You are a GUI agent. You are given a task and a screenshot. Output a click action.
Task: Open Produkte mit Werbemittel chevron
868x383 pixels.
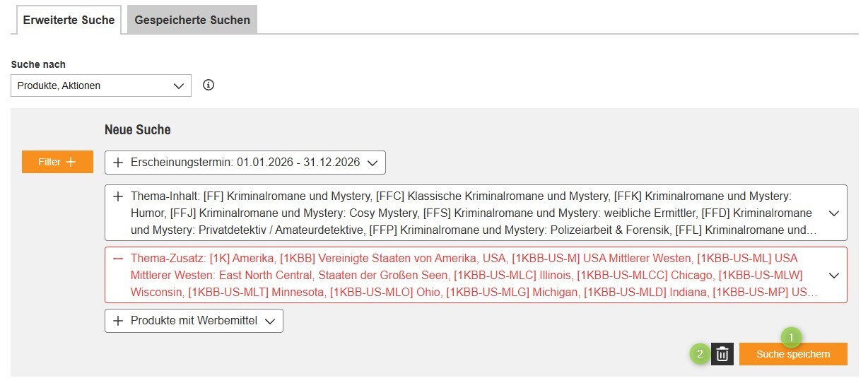(x=269, y=321)
